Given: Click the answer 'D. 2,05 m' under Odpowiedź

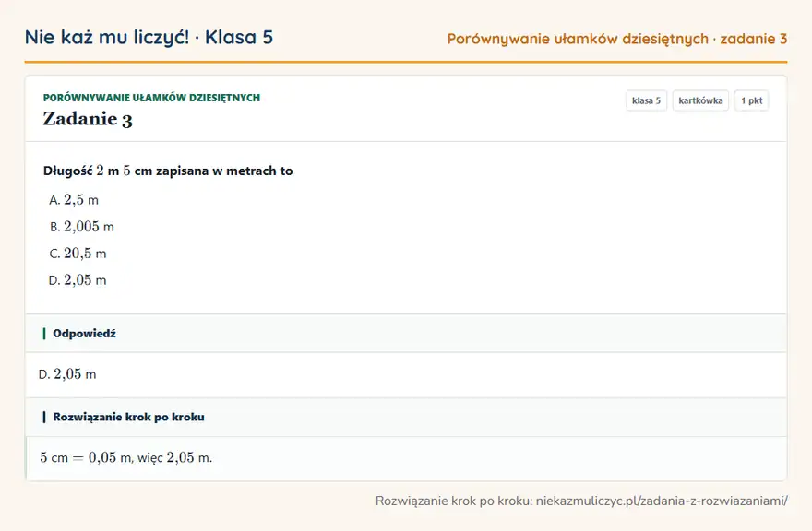Looking at the screenshot, I should click(67, 374).
